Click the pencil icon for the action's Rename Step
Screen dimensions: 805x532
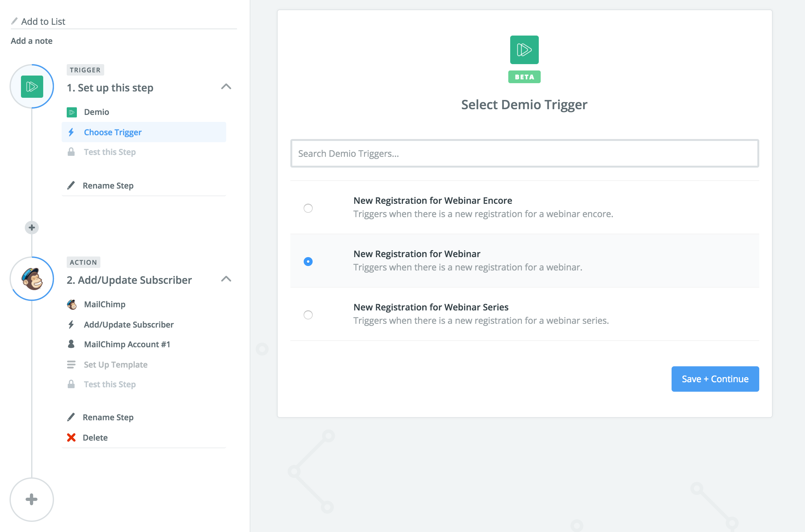71,417
